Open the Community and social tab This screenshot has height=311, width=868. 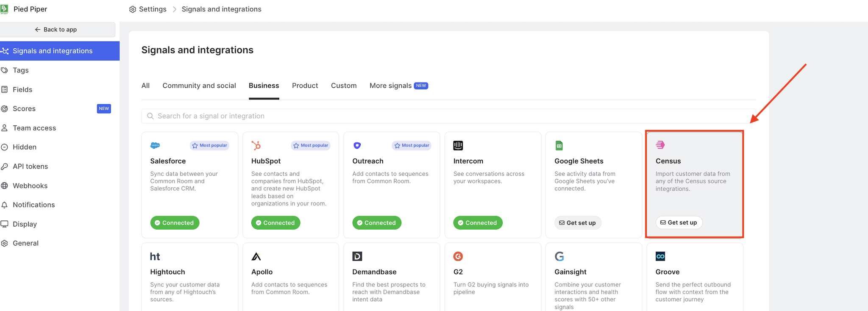coord(199,86)
